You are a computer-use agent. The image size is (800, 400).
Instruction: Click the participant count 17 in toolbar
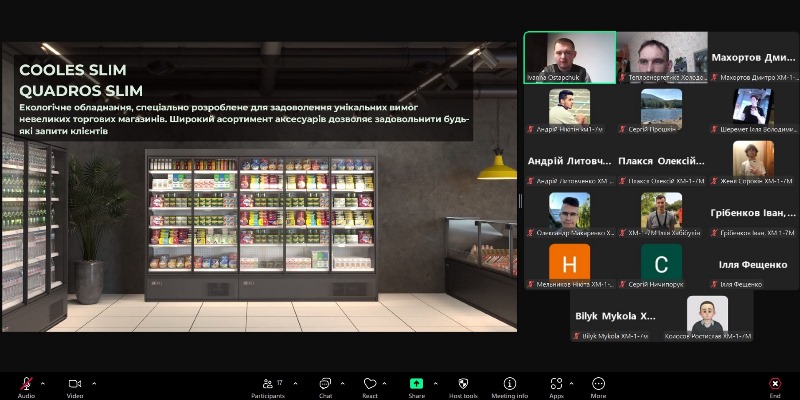coord(280,383)
